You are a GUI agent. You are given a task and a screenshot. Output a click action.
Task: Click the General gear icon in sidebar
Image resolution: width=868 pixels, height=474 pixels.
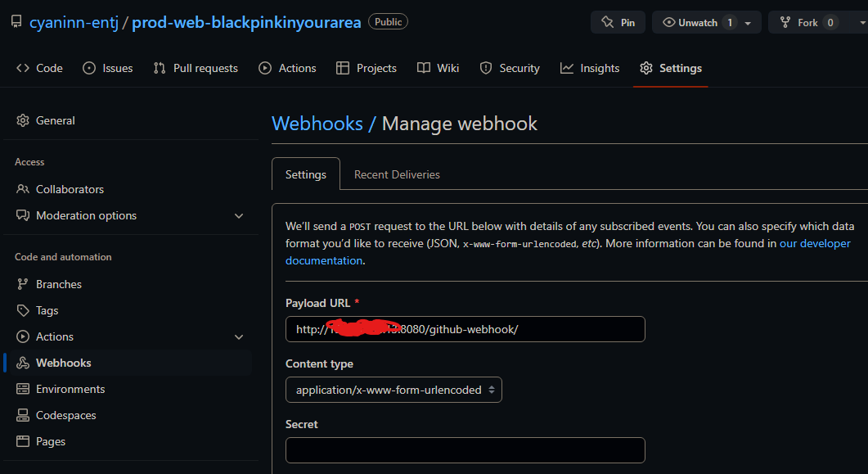[23, 120]
